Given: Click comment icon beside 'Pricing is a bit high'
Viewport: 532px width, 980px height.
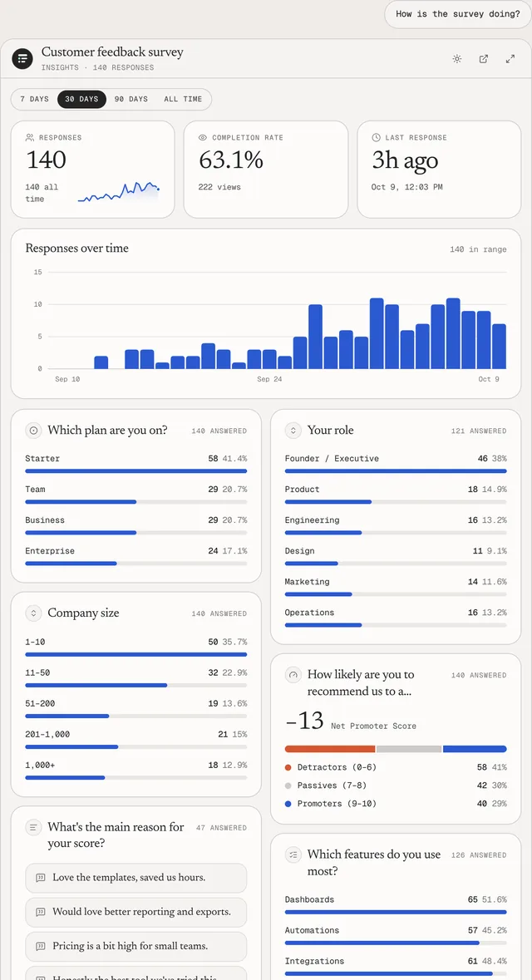Looking at the screenshot, I should [41, 946].
